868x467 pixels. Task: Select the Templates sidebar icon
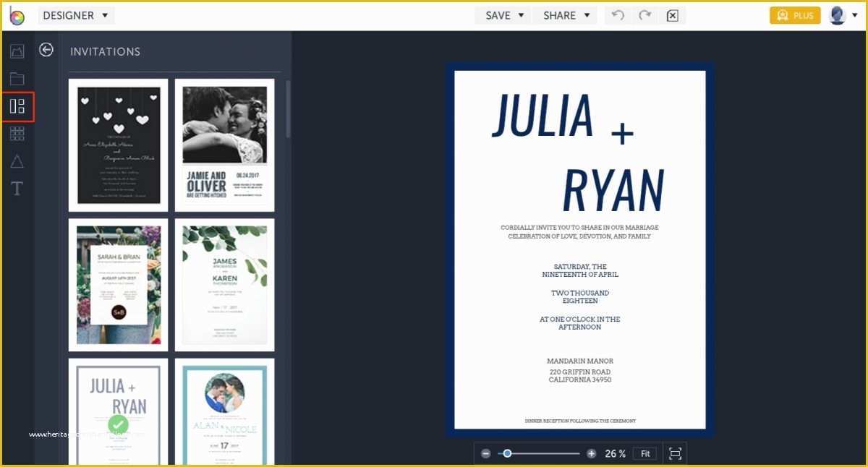click(x=17, y=107)
